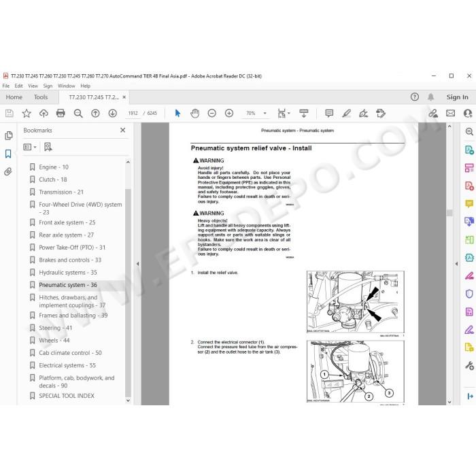
Task: Open Find text magnifier icon
Action: [78, 114]
